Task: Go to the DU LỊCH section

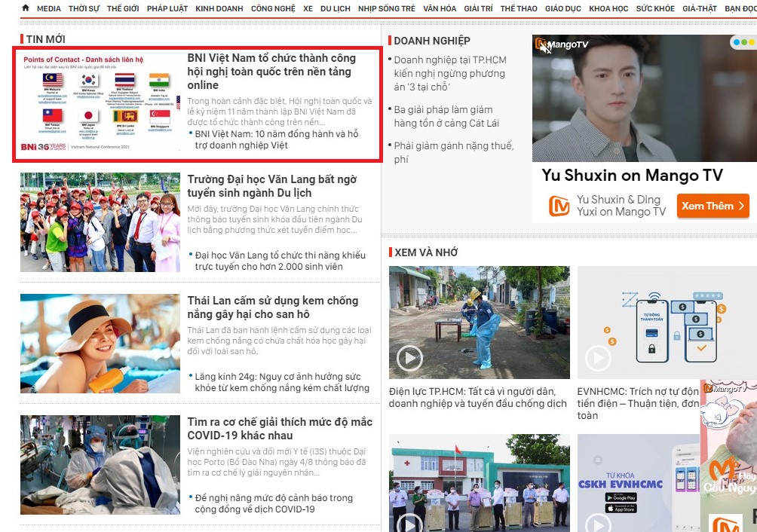Action: click(x=335, y=8)
